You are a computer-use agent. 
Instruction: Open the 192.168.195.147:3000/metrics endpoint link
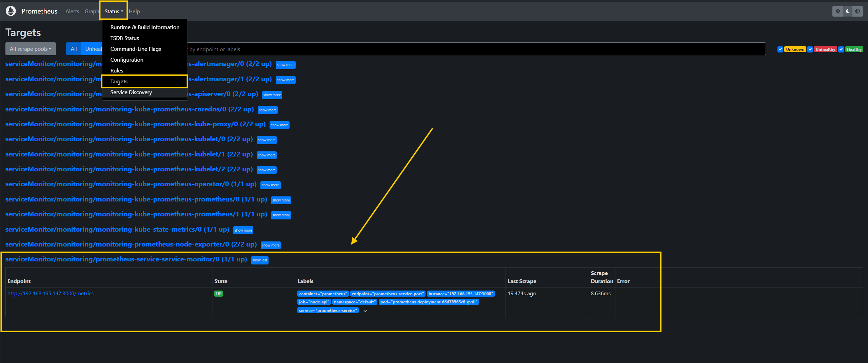point(51,293)
